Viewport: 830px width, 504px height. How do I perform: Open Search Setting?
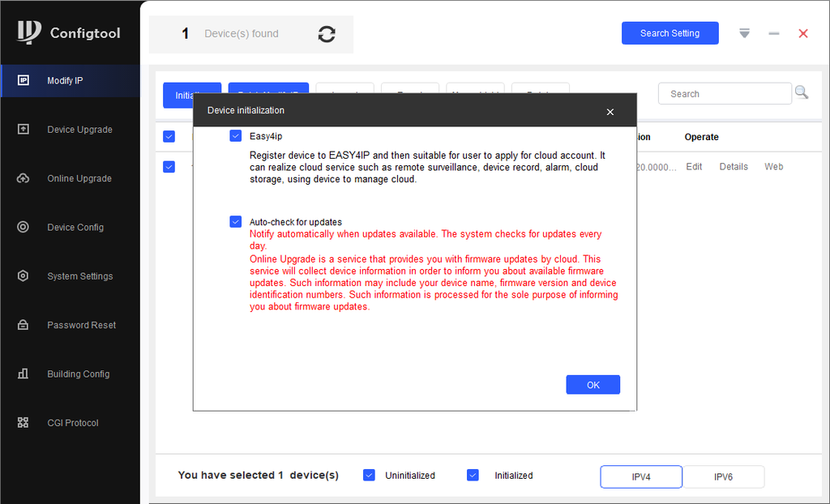[670, 33]
